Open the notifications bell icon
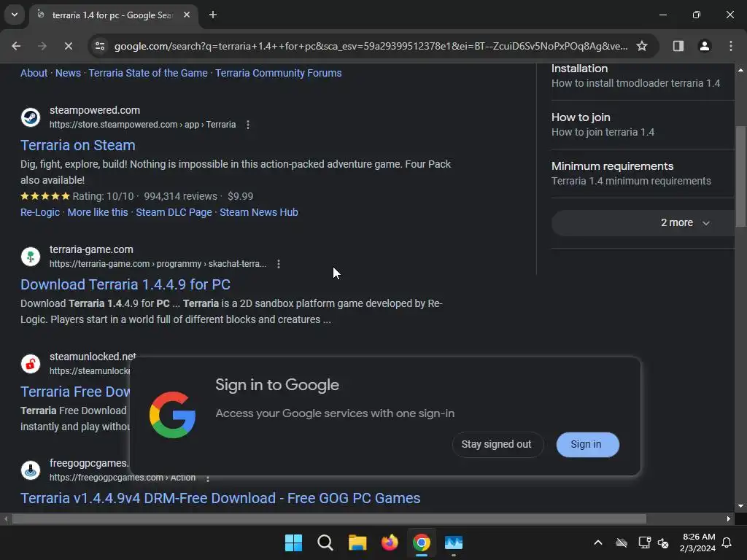Screen dimensions: 747x560 point(727,542)
